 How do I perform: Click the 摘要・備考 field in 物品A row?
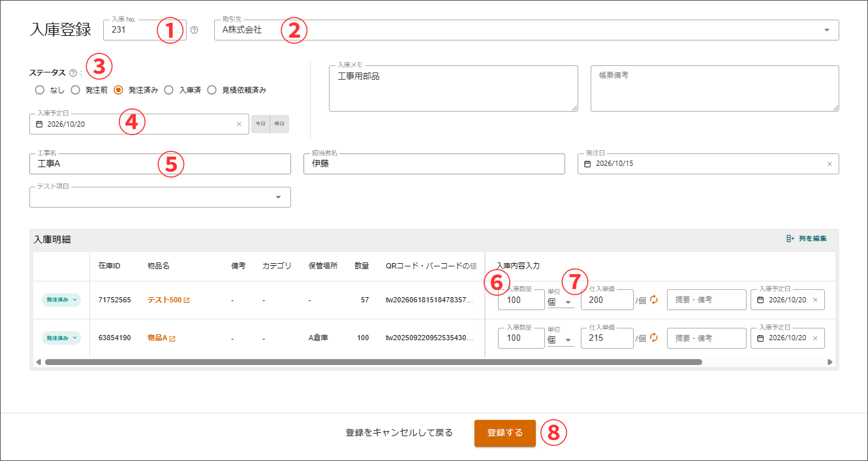(x=706, y=338)
